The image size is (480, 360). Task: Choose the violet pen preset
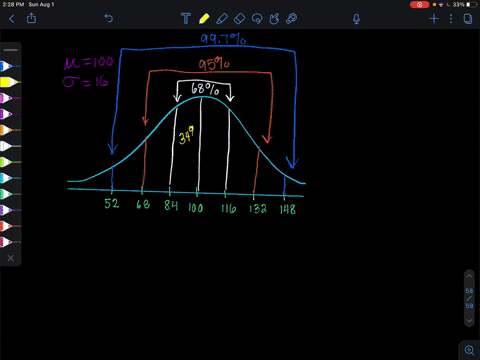point(10,210)
